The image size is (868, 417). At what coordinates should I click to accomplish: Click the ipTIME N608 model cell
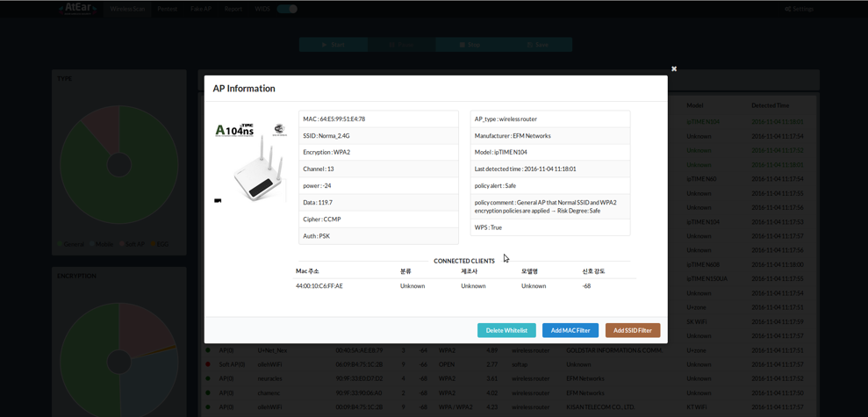click(x=703, y=265)
